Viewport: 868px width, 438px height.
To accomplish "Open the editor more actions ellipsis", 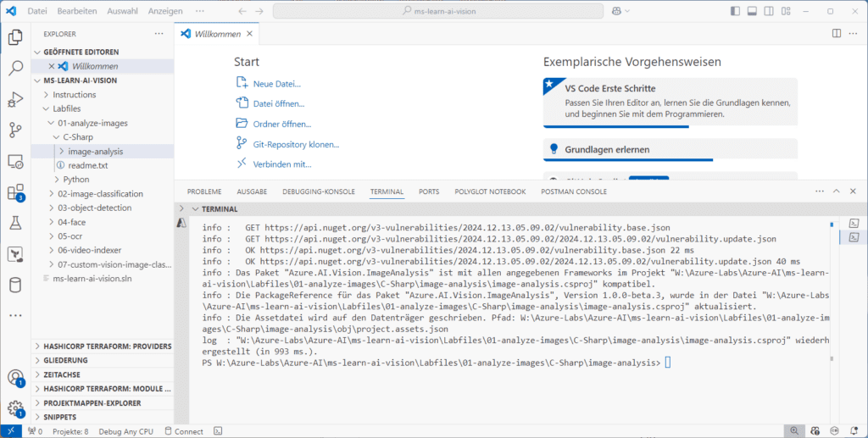I will click(853, 34).
